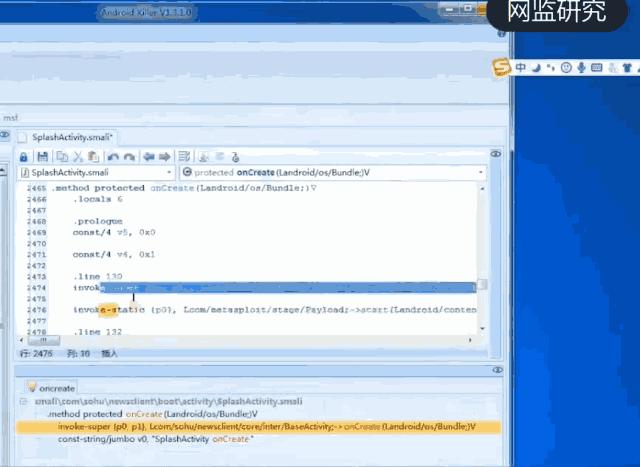Screen dimensions: 640x467
Task: Click the '.line 130' code line
Action: 98,276
